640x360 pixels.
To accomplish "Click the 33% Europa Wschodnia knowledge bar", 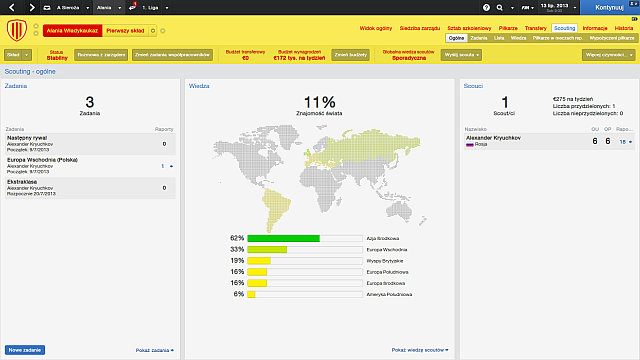I will pyautogui.click(x=305, y=249).
